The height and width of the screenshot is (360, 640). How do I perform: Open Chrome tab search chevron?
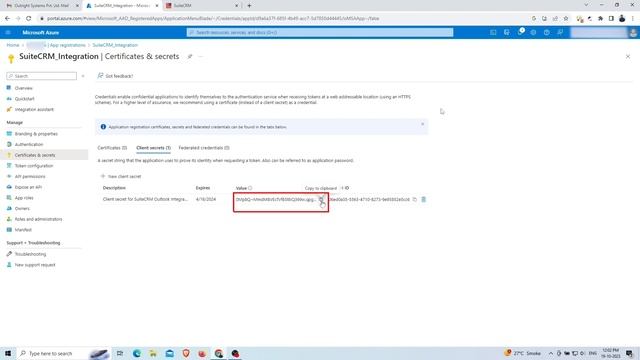[586, 5]
